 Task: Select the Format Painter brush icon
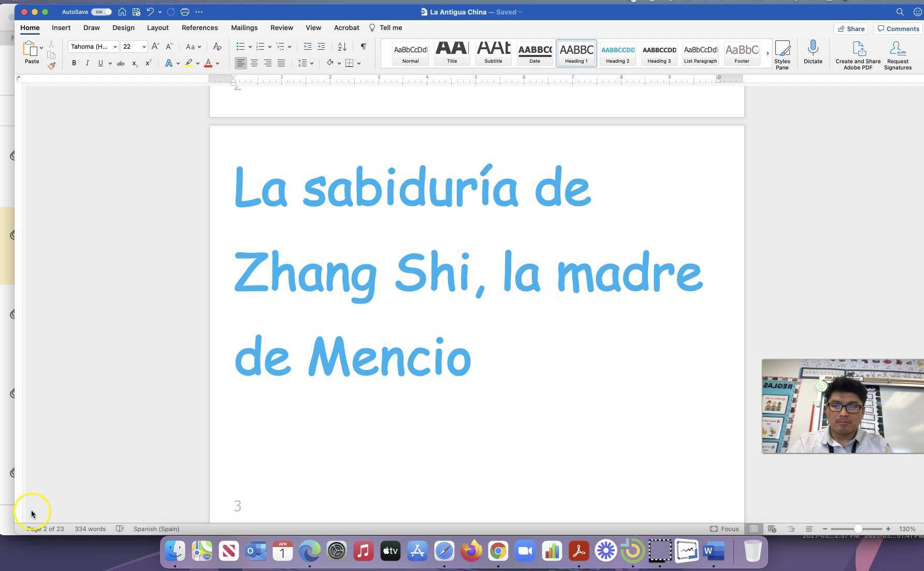(x=51, y=66)
